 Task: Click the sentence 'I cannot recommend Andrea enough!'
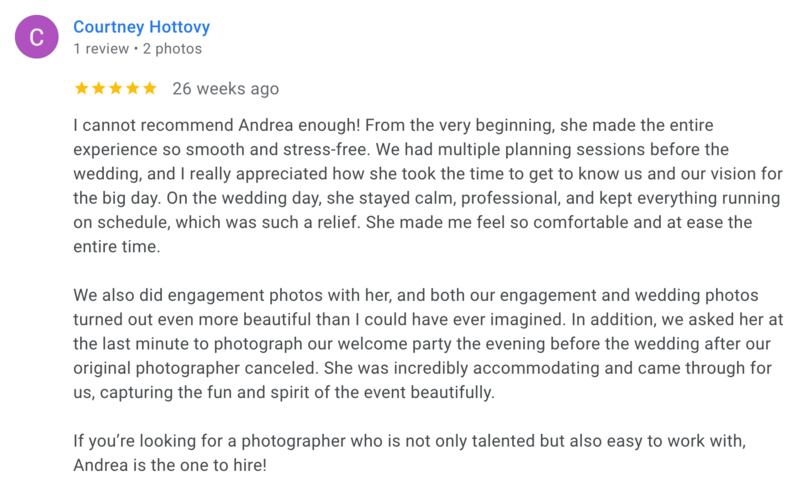point(217,125)
